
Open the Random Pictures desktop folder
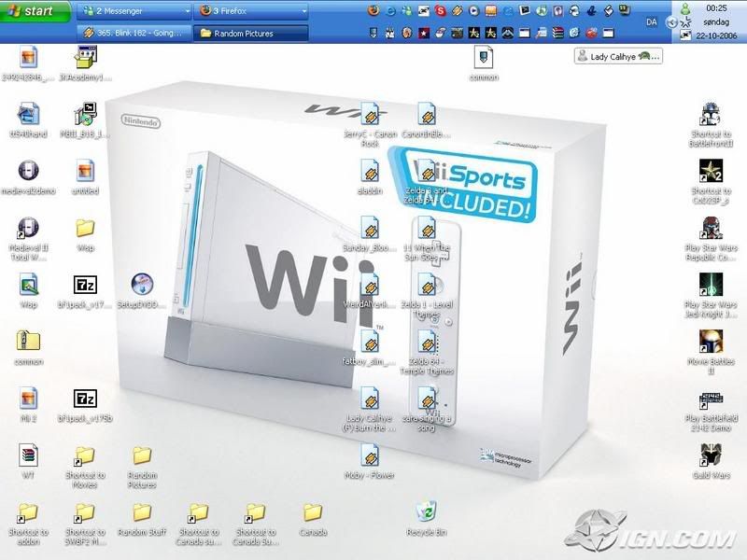[142, 468]
